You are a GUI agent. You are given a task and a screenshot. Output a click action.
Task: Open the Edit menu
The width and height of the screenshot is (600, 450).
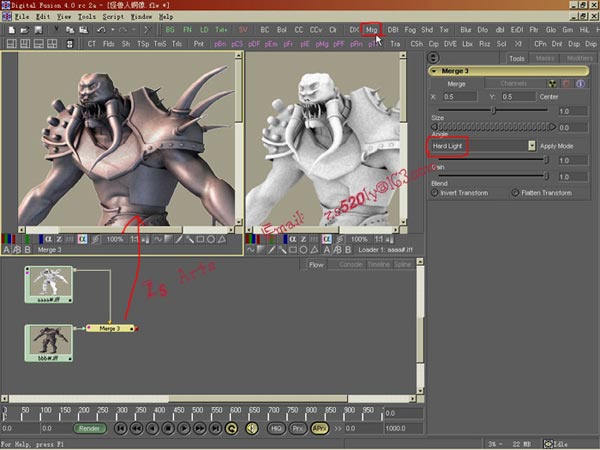click(x=43, y=17)
